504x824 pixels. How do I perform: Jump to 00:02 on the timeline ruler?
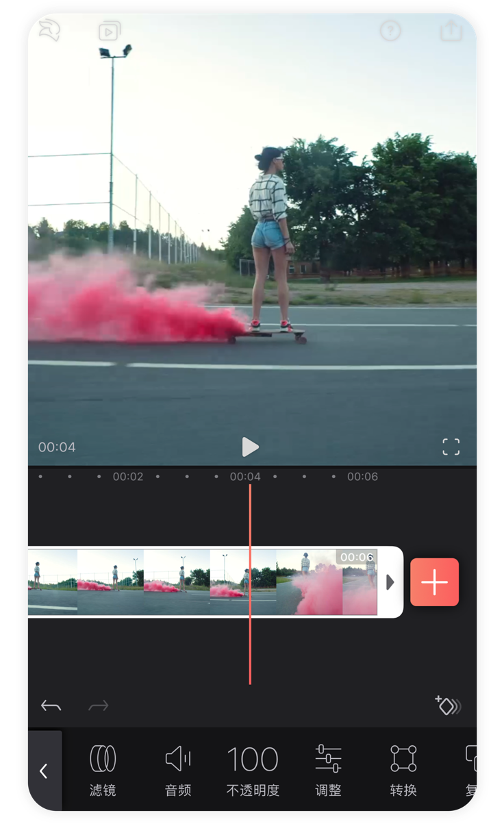[x=128, y=477]
